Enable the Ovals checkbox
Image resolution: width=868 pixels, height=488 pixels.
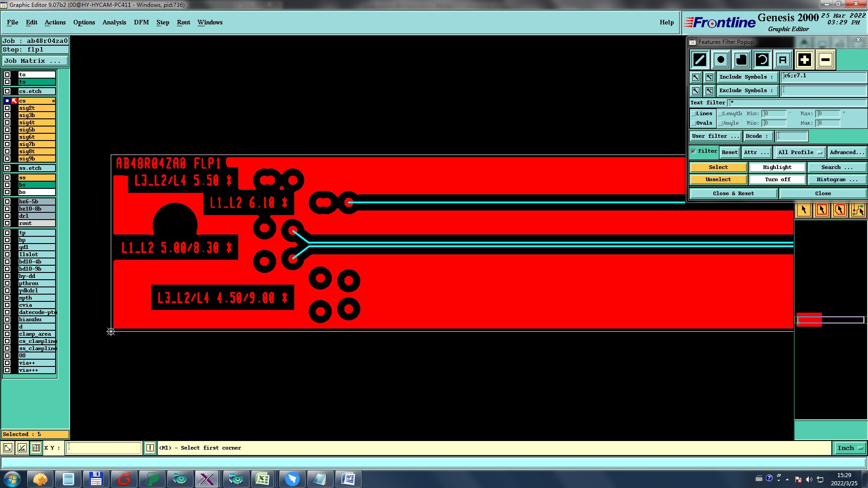point(693,123)
